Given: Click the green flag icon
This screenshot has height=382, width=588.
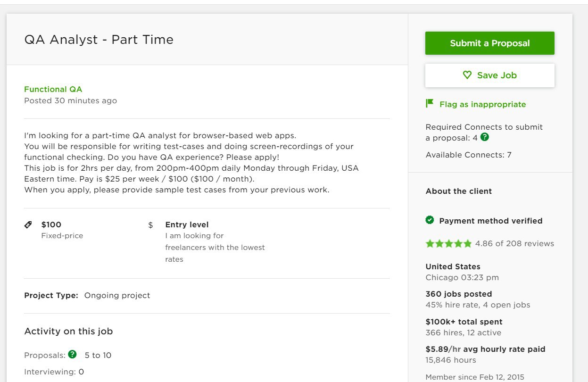Looking at the screenshot, I should coord(430,103).
